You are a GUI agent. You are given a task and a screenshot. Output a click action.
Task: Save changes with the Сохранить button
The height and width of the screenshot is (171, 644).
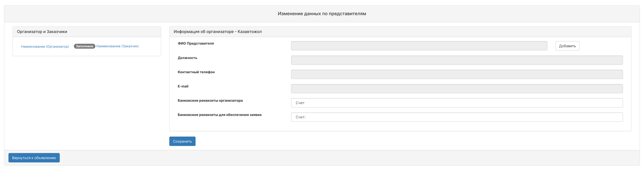click(182, 141)
